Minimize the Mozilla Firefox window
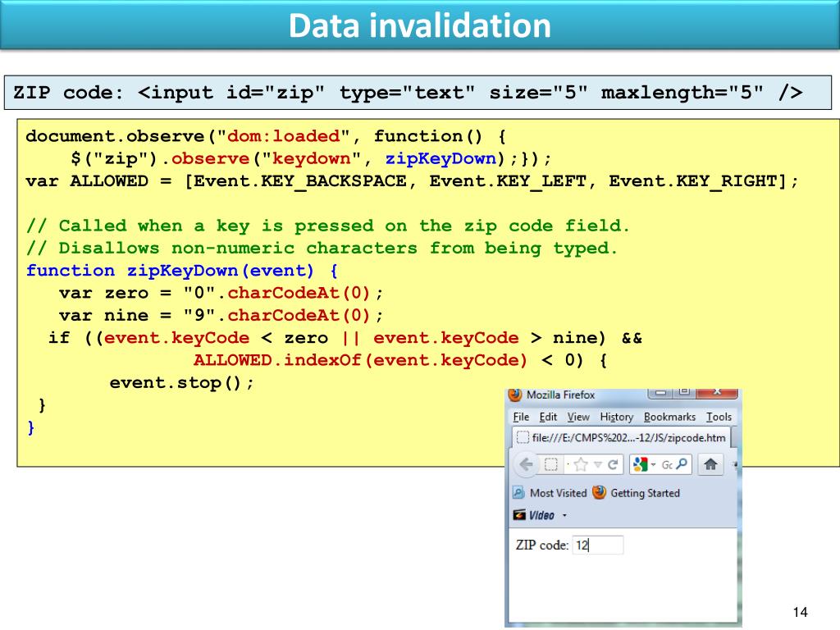The image size is (840, 630). click(660, 393)
